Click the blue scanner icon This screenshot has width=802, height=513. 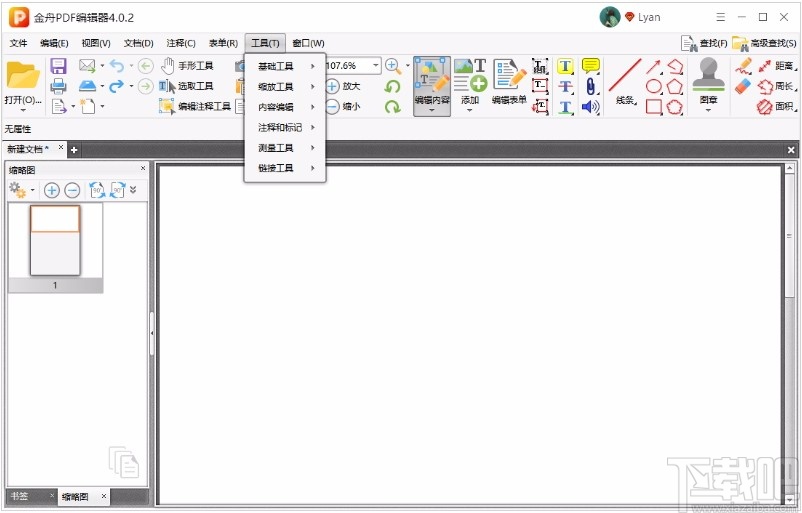[x=87, y=86]
